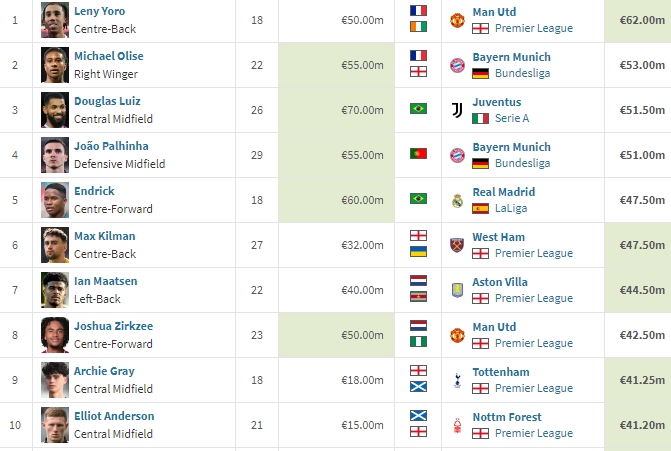This screenshot has height=451, width=671.
Task: Click Archie Gray's portrait thumbnail
Action: pos(55,380)
